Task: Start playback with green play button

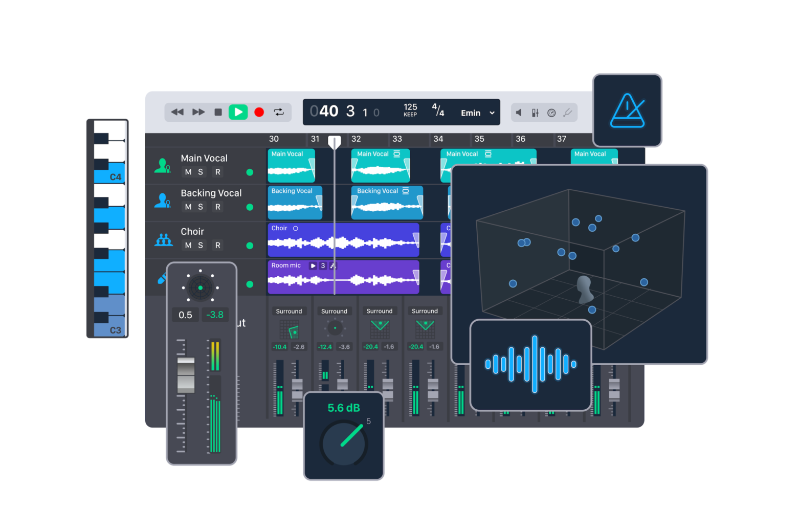Action: (238, 112)
